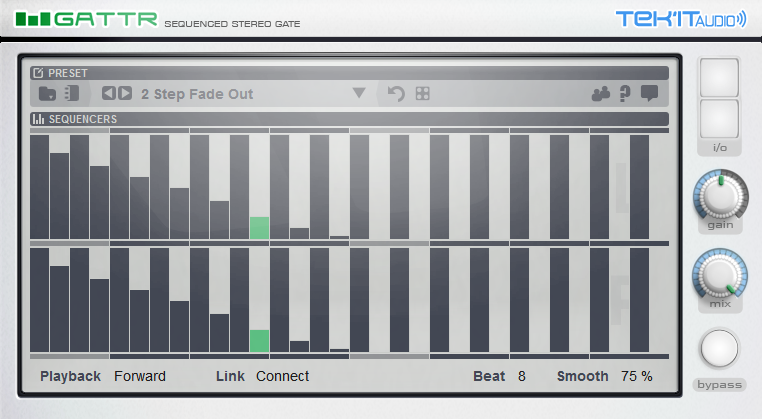Click the randomize dice icon
The image size is (762, 419).
(x=423, y=93)
